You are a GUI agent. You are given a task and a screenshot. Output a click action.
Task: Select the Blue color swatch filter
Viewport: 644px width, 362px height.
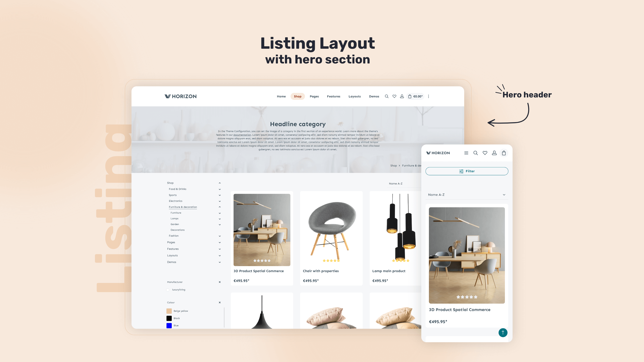pyautogui.click(x=169, y=325)
